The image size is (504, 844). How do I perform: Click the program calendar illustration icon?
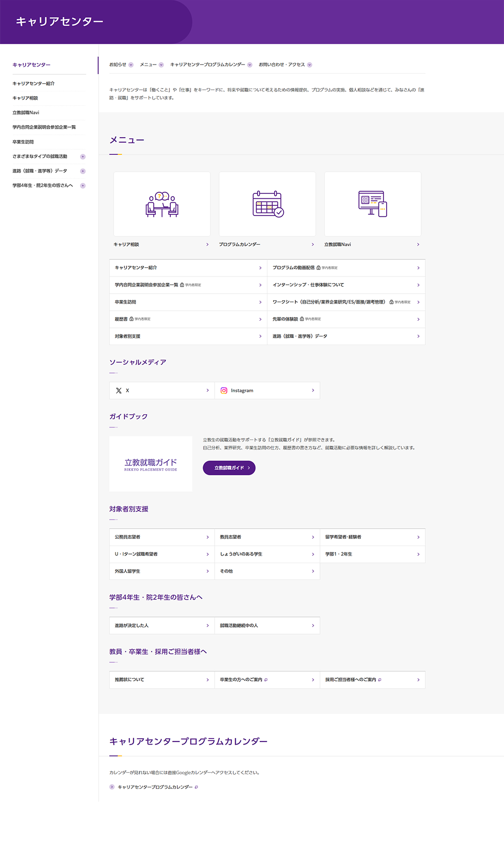(268, 204)
